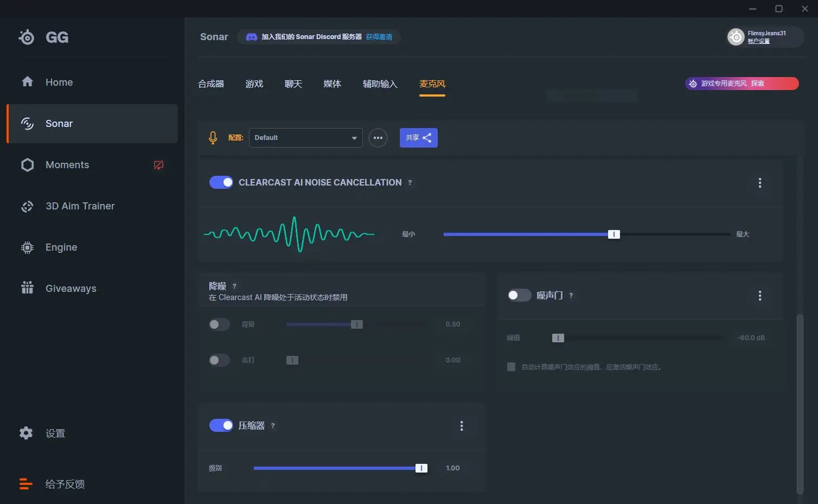Open the ClearCast AI three-dot options menu

tap(759, 183)
